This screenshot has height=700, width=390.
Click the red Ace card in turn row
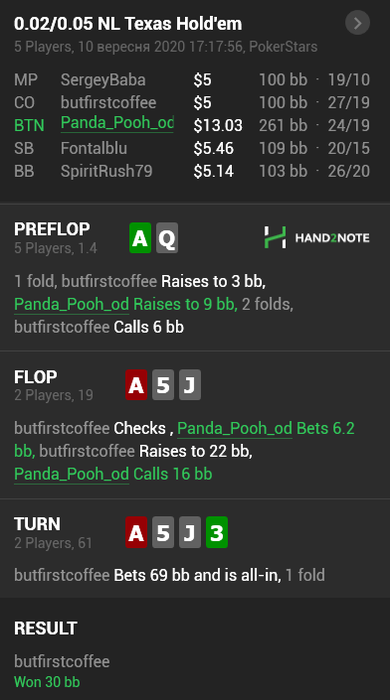click(136, 532)
